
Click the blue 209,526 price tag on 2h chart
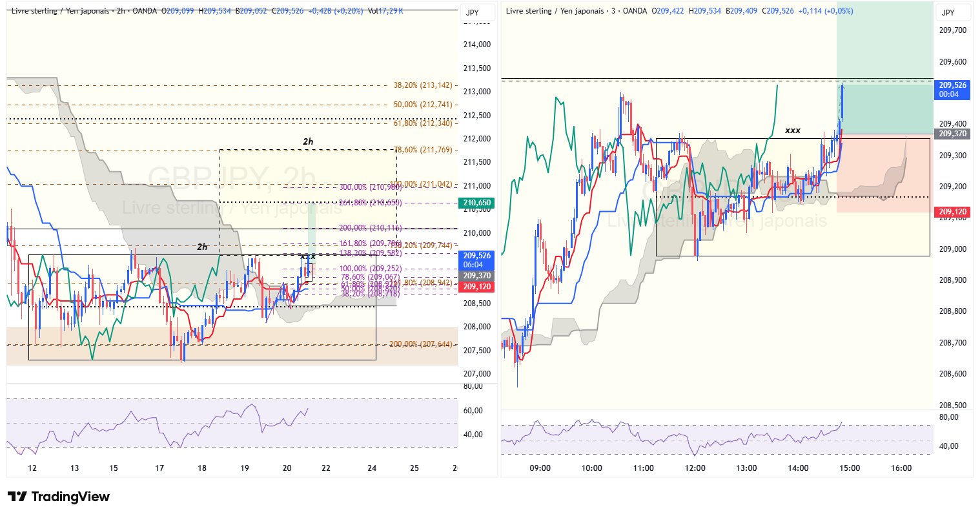point(477,260)
